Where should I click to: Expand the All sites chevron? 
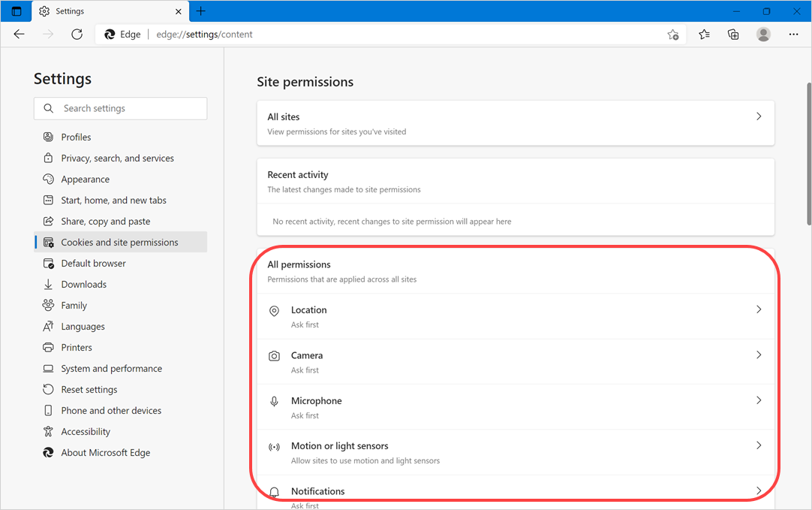758,116
